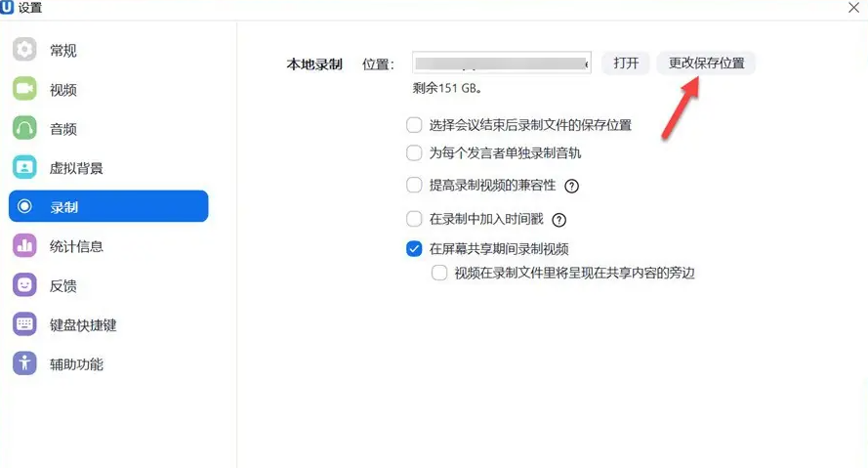Enable 选择会议结束后录制文件的保存位置 checkbox

(x=414, y=125)
